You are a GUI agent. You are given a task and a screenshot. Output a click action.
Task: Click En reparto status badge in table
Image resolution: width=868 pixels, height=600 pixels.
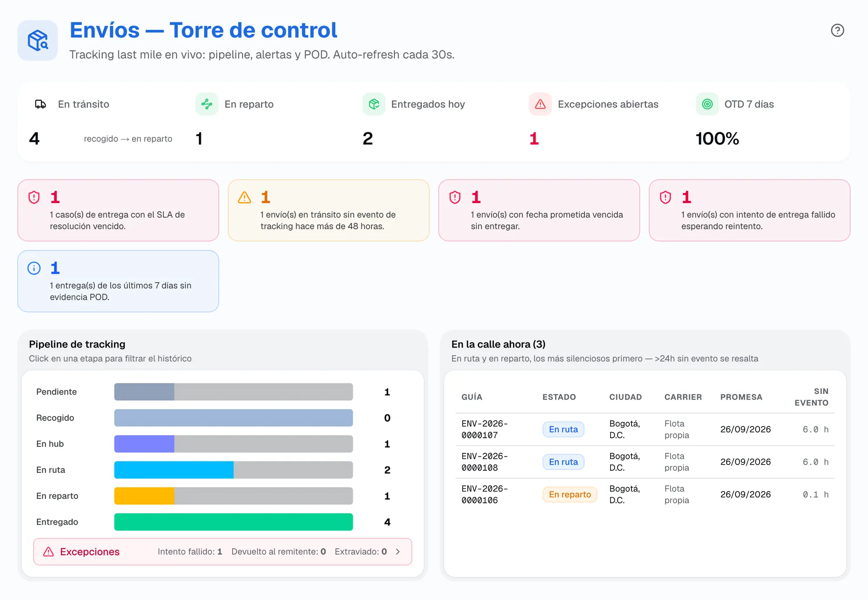pyautogui.click(x=570, y=495)
